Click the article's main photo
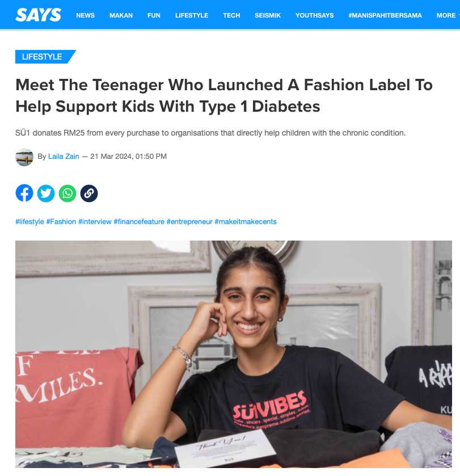Image resolution: width=460 pixels, height=476 pixels. [x=234, y=354]
